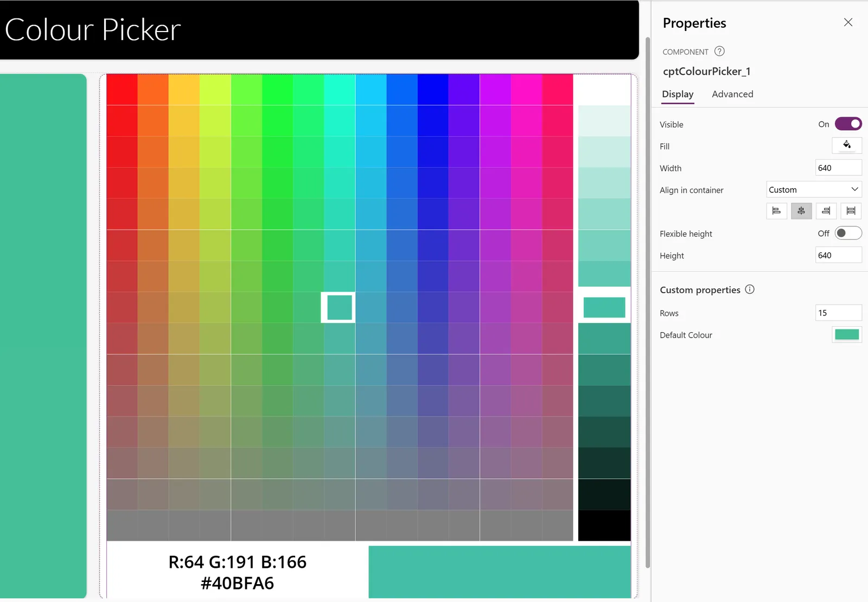Select the stretch alignment icon
The image size is (868, 602).
click(851, 211)
